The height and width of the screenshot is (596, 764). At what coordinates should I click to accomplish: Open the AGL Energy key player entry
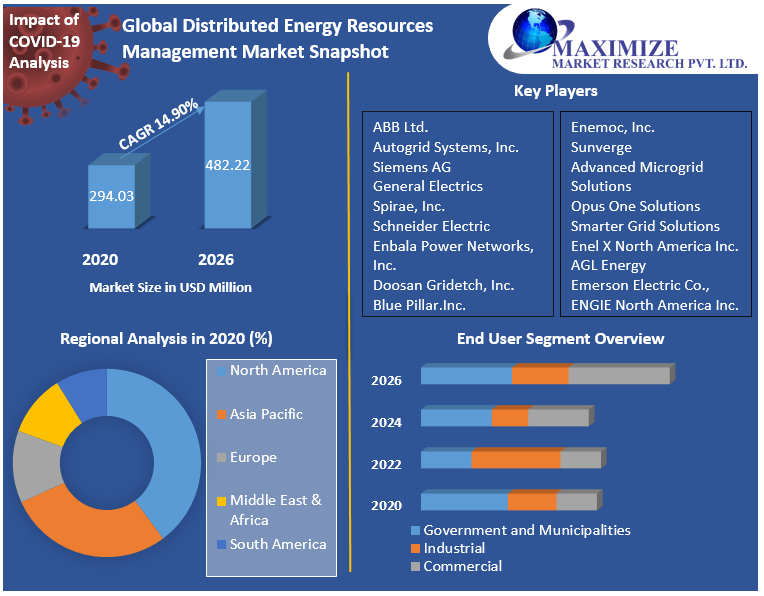click(608, 265)
